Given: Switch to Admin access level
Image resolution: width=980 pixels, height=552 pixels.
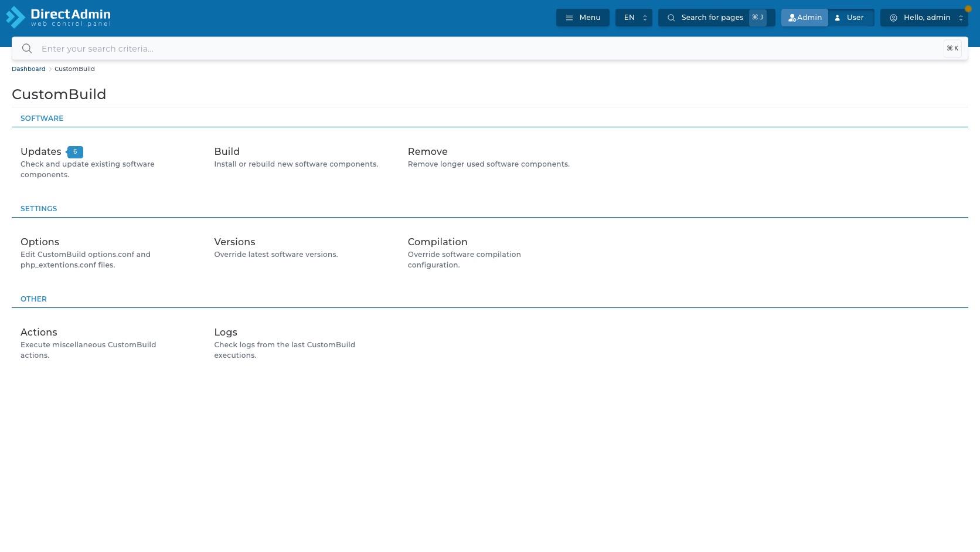Looking at the screenshot, I should (805, 18).
